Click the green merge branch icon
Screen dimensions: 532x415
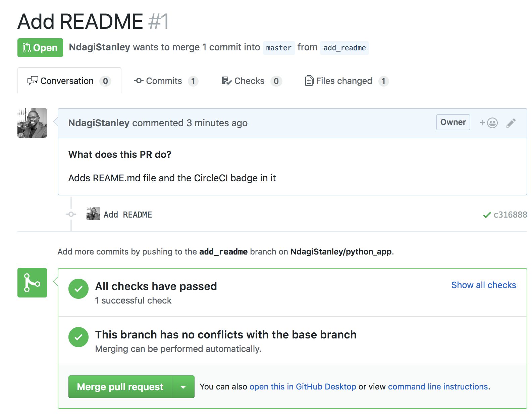32,283
